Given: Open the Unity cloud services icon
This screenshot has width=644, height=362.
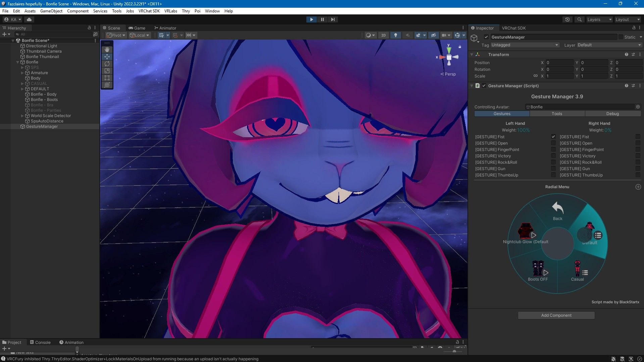Looking at the screenshot, I should 29,19.
